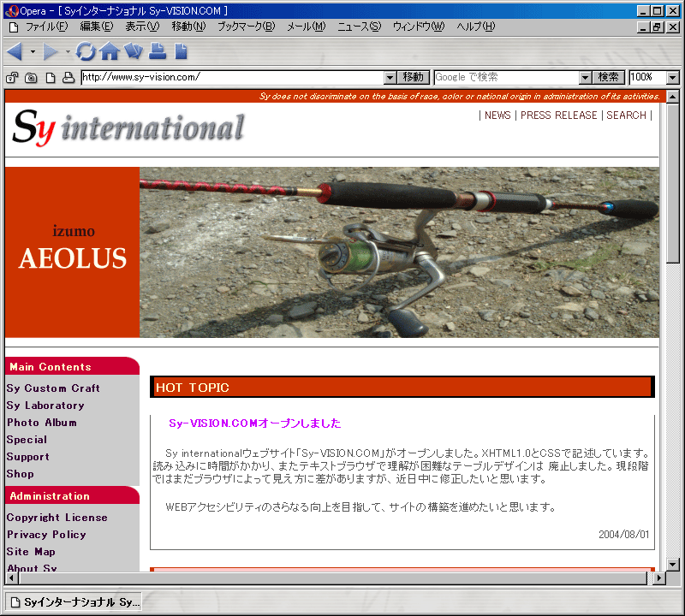Reload the page with the Reload icon
Screen dimensions: 685x616
[x=86, y=51]
